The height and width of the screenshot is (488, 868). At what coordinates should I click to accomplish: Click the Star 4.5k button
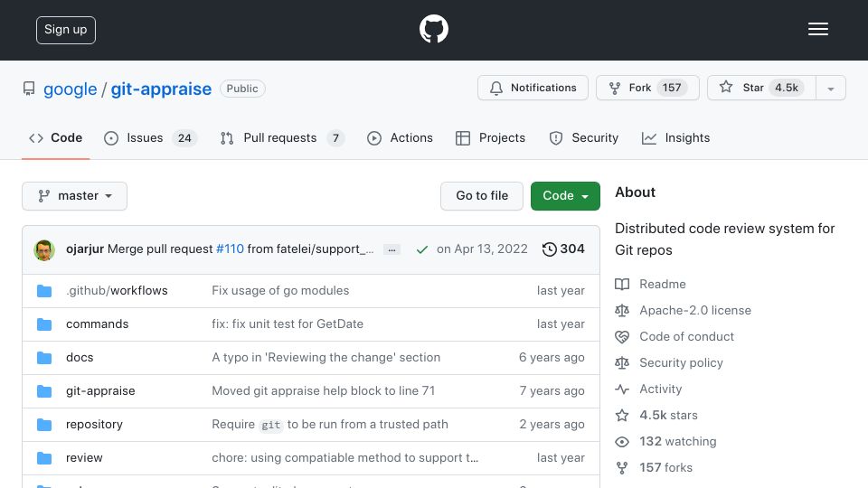(x=761, y=88)
